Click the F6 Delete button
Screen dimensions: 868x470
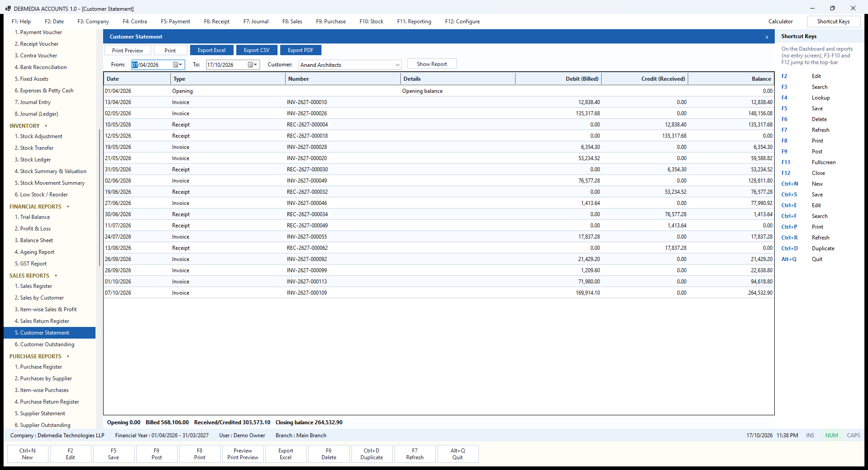pyautogui.click(x=329, y=454)
